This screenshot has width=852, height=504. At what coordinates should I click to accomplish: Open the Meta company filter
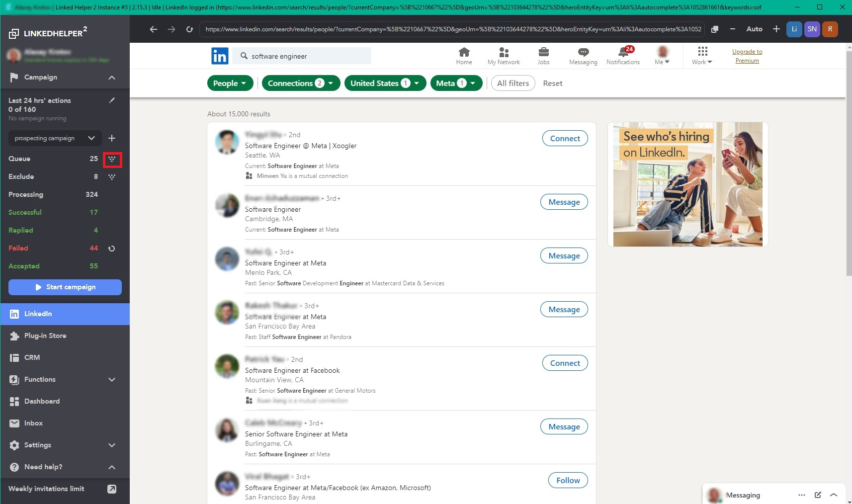tap(456, 83)
